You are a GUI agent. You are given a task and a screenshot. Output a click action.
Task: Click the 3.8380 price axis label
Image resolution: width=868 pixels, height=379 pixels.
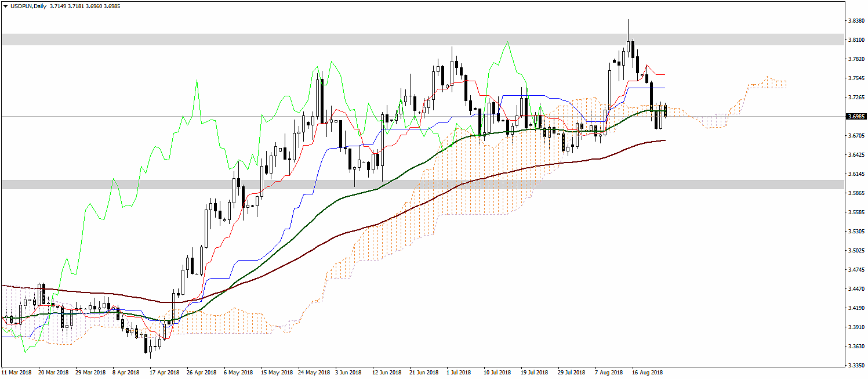856,20
